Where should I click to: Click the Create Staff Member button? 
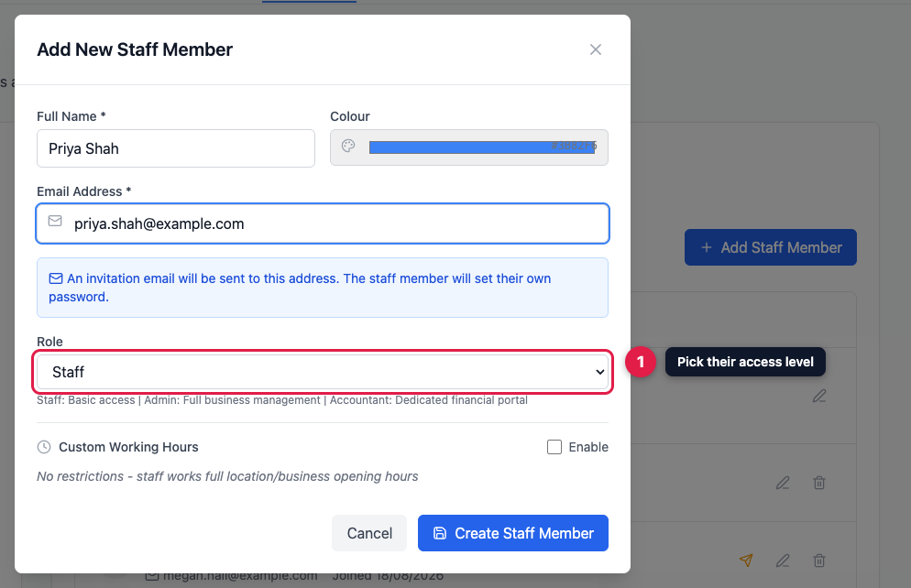[513, 533]
